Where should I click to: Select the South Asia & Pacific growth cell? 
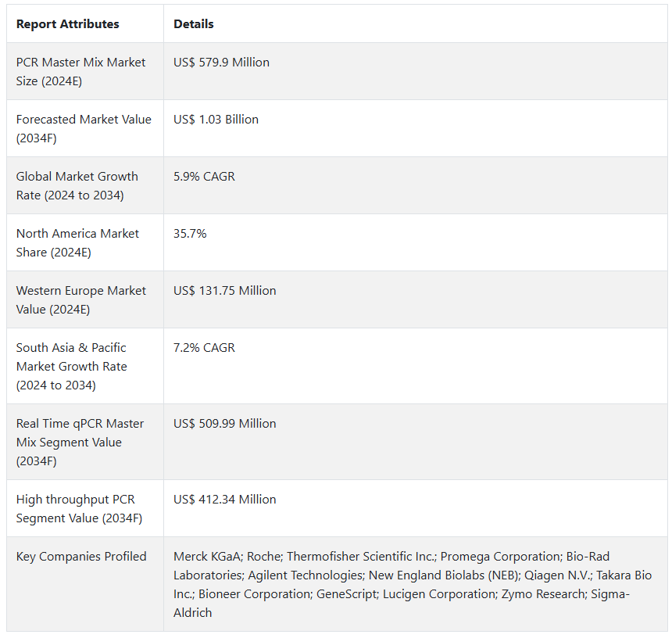(72, 366)
